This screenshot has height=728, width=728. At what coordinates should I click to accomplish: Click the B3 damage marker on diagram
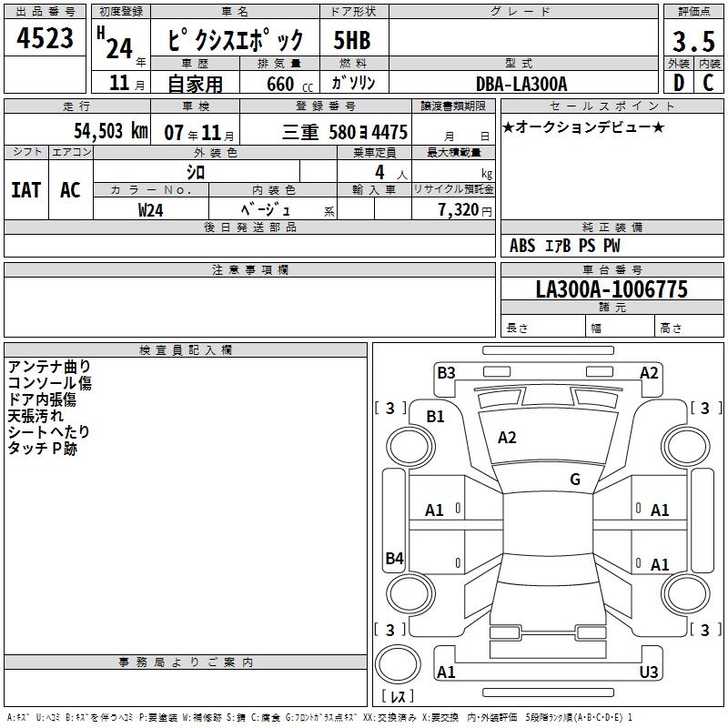click(x=446, y=372)
